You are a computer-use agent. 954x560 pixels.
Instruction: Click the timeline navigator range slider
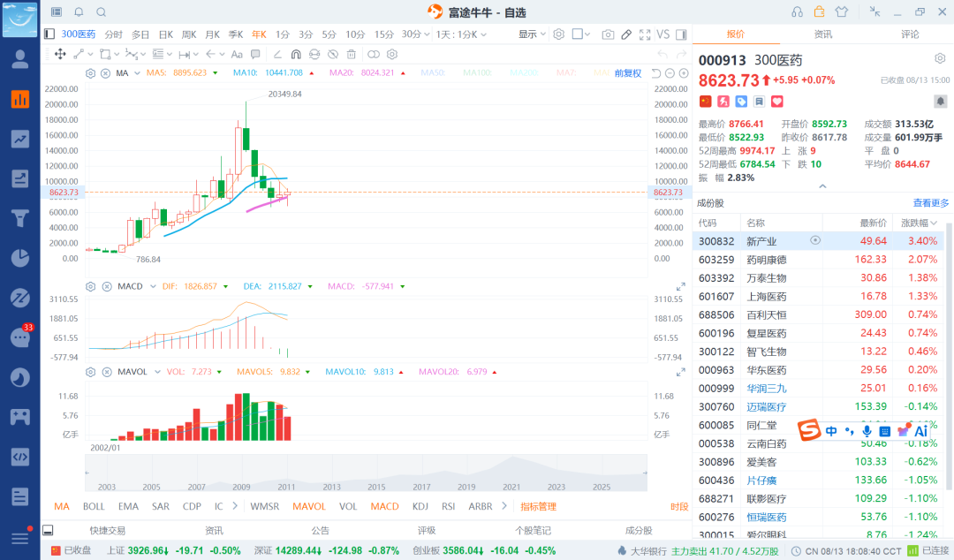click(366, 473)
